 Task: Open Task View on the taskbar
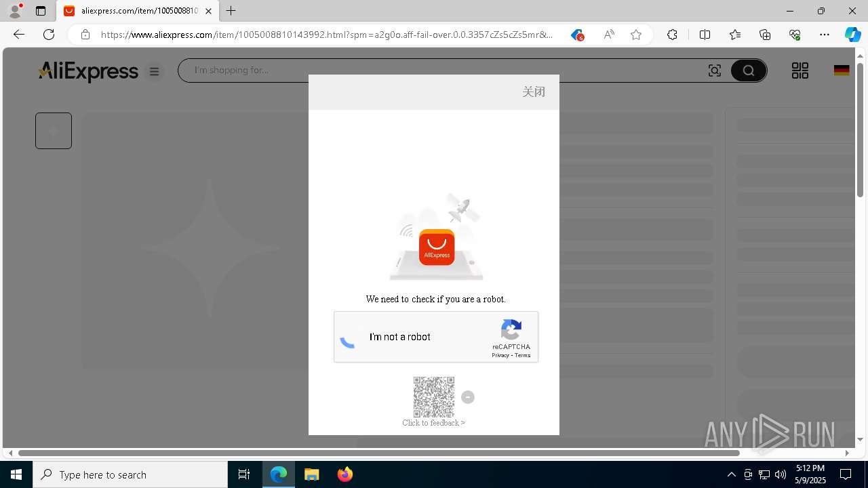[x=244, y=474]
